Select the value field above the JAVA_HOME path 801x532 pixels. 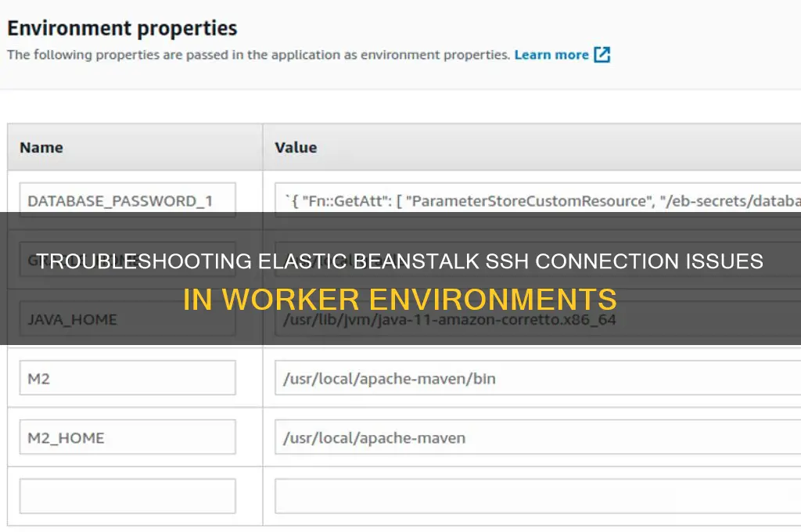[538, 260]
